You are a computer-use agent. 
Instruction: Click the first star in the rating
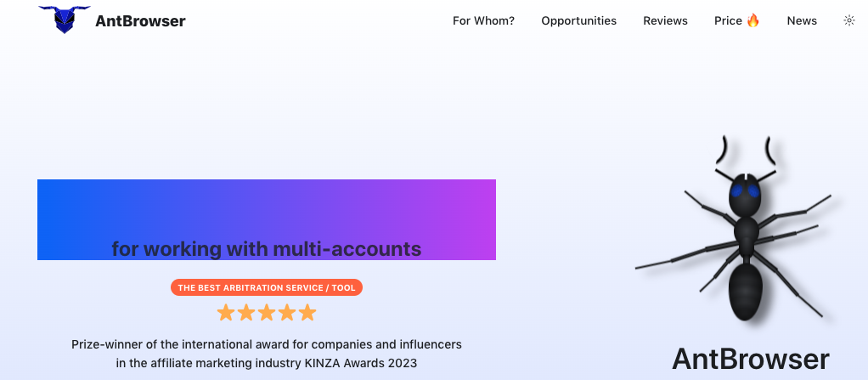pos(226,313)
